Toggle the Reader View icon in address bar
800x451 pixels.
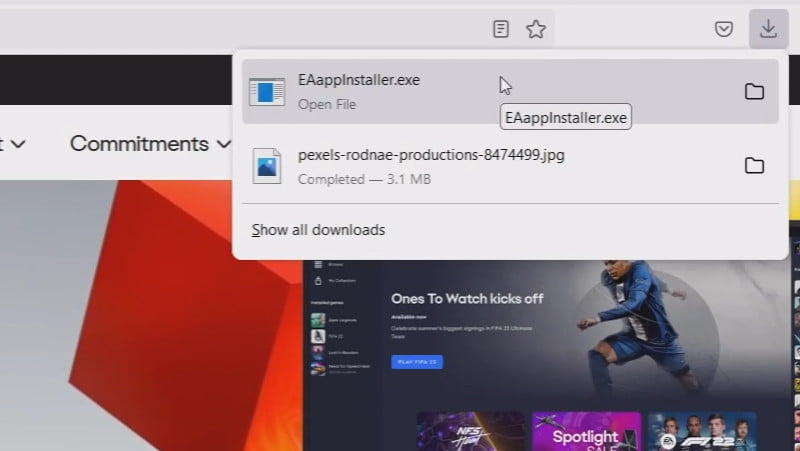(501, 29)
